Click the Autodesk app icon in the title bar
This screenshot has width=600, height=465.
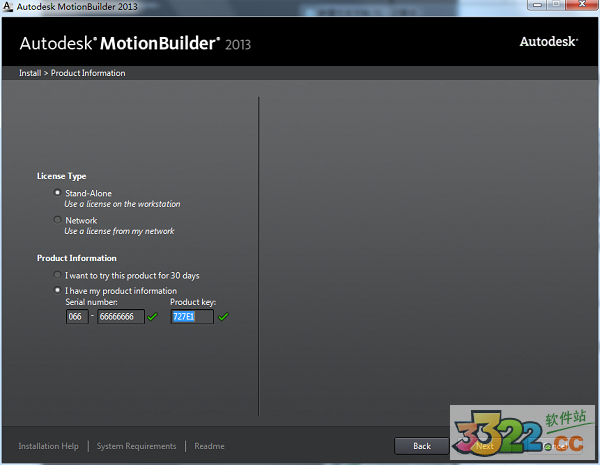[8, 6]
